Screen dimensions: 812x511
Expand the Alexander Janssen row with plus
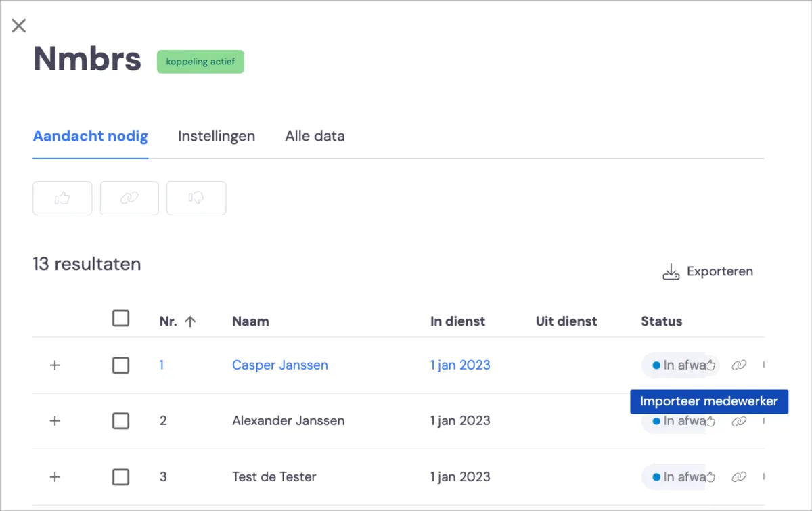pos(55,421)
